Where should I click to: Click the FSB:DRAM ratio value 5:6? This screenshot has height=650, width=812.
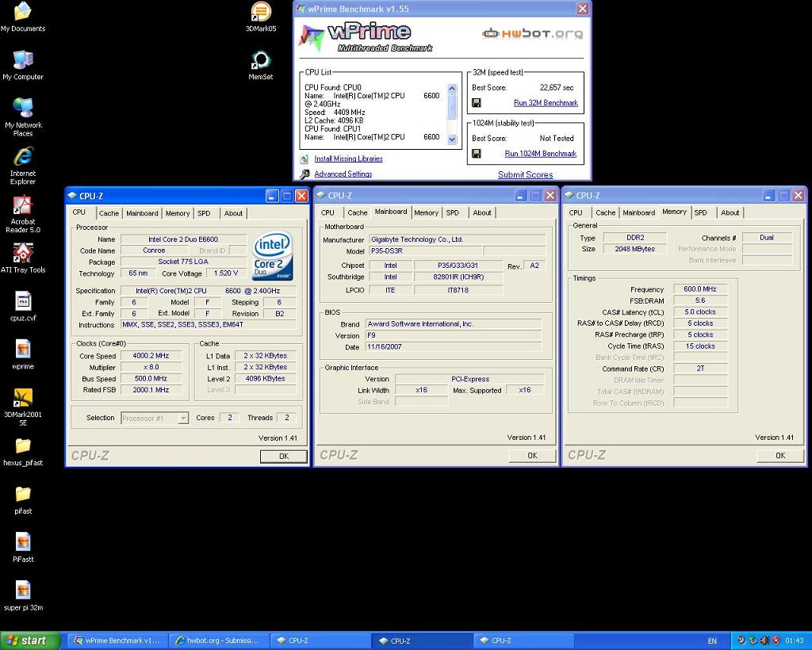coord(700,300)
